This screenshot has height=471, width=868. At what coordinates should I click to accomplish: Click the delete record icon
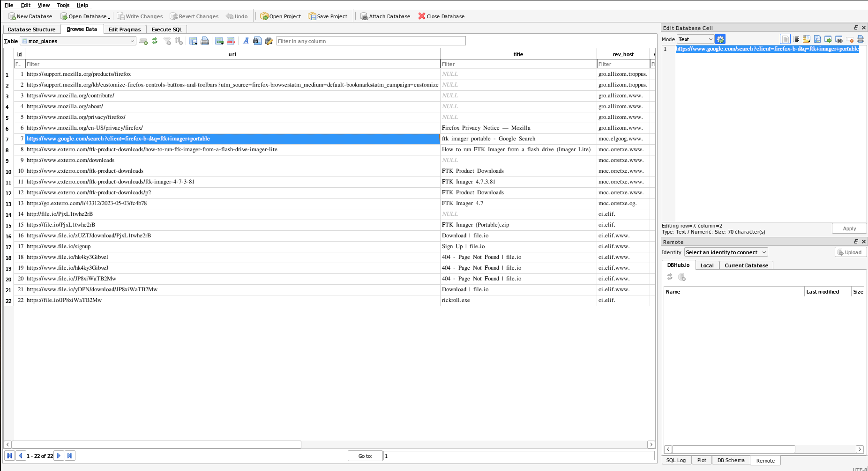[x=231, y=41]
